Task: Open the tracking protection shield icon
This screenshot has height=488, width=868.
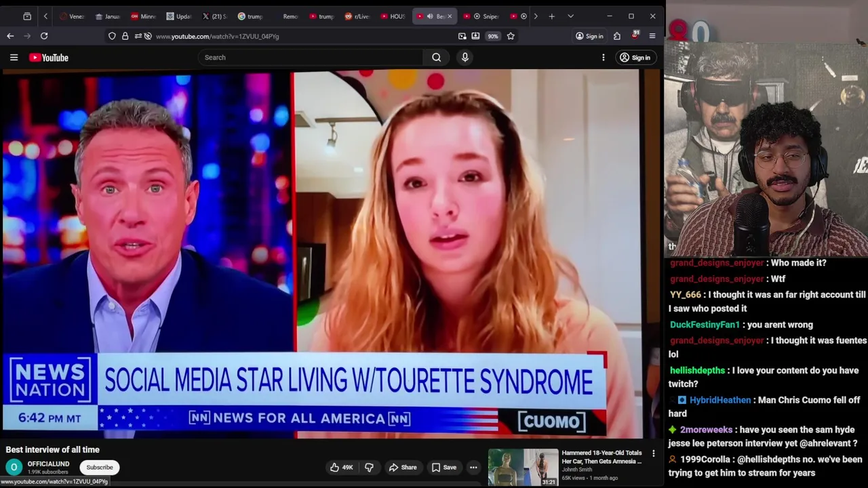Action: tap(112, 36)
